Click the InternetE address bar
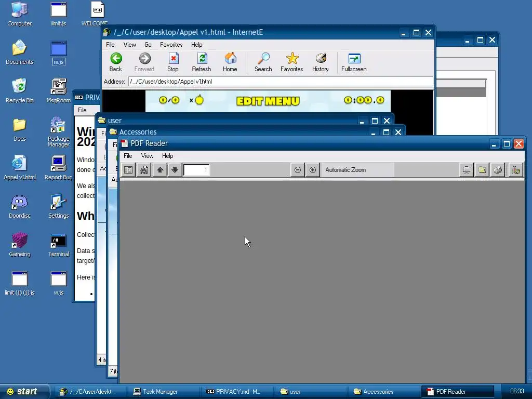The height and width of the screenshot is (399, 532). pos(281,82)
